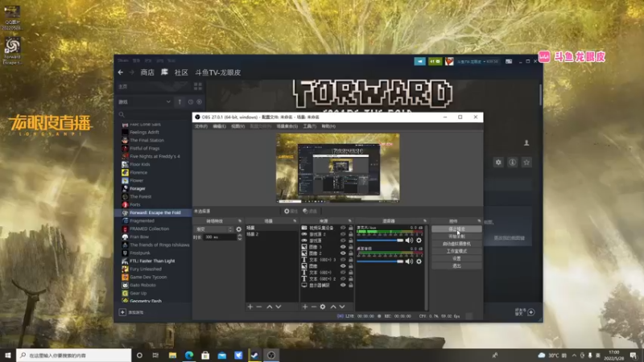Mute the 桌面音频 speaker icon
This screenshot has height=362, width=644.
click(410, 261)
